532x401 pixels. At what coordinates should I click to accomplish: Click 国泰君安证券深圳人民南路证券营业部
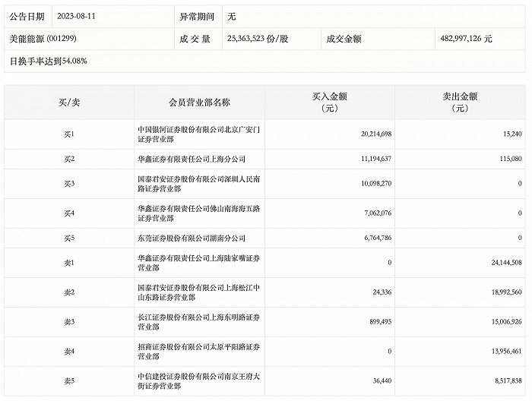[x=199, y=184]
